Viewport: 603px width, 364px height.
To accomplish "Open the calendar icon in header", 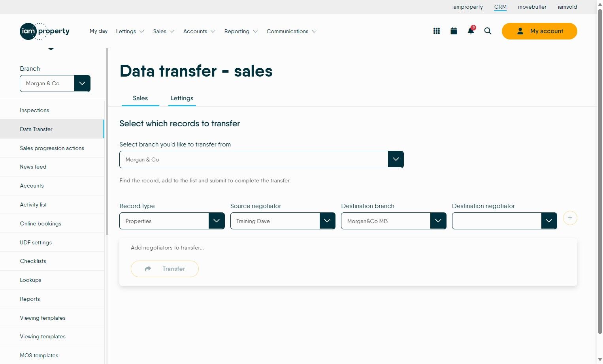I will [x=454, y=31].
